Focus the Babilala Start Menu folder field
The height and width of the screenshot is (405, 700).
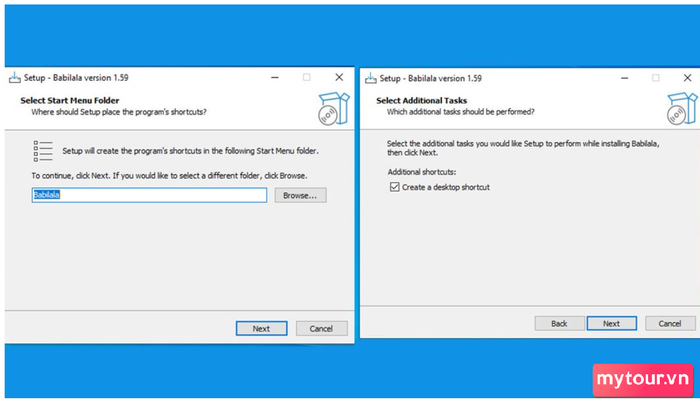point(149,195)
